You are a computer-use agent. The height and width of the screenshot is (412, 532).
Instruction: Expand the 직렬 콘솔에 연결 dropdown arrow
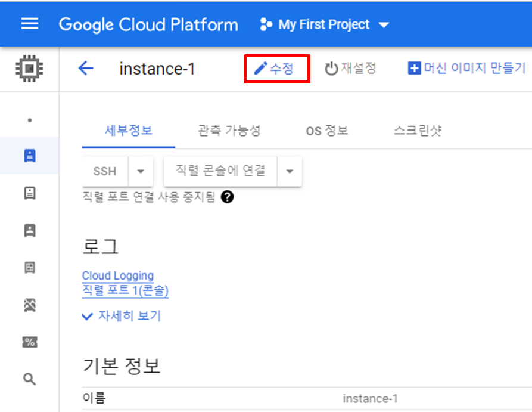(290, 171)
